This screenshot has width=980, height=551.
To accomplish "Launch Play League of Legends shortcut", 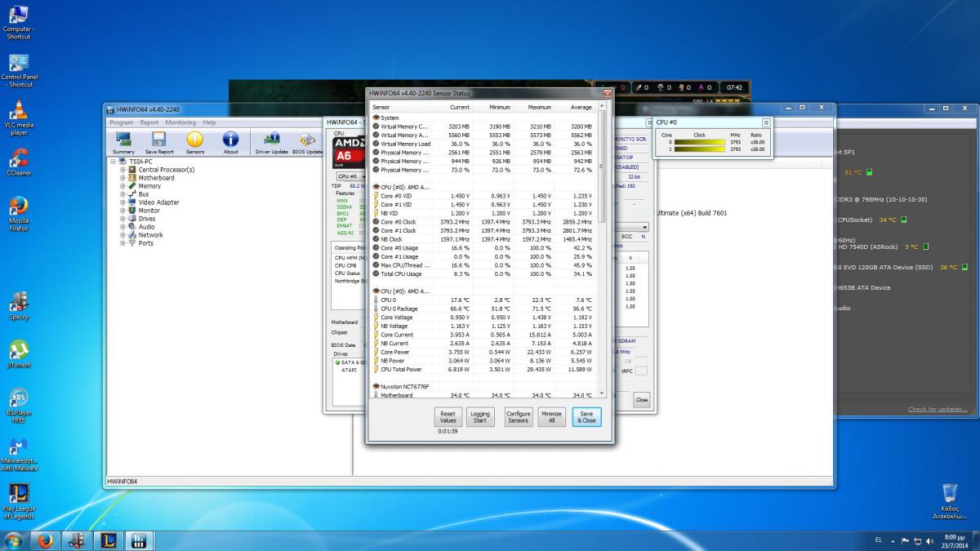I will [x=19, y=501].
